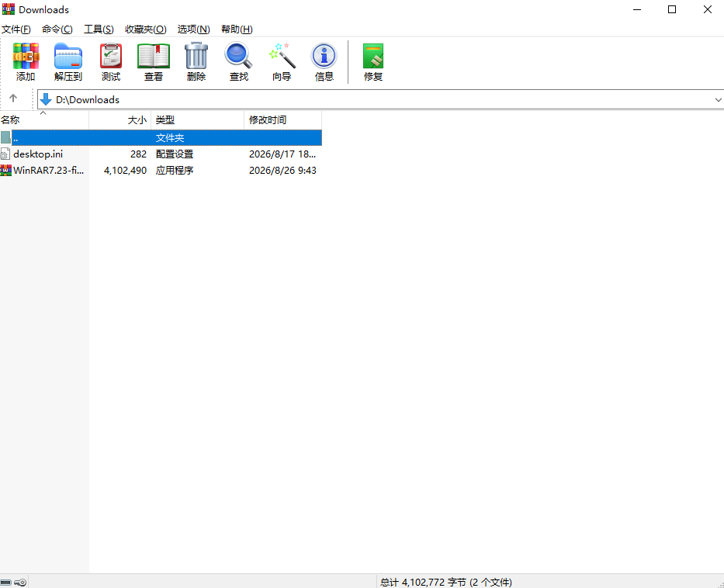Click the date 2026/8/26 9:43

point(282,171)
